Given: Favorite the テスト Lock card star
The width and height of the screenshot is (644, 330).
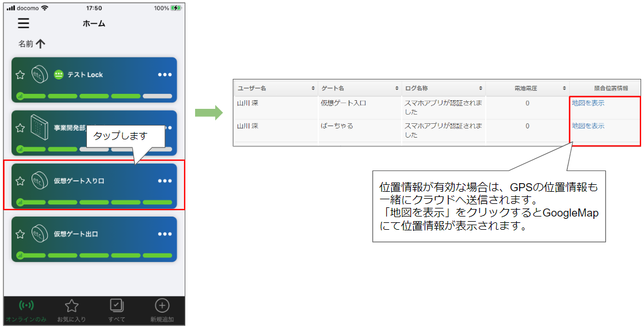Looking at the screenshot, I should click(x=20, y=75).
